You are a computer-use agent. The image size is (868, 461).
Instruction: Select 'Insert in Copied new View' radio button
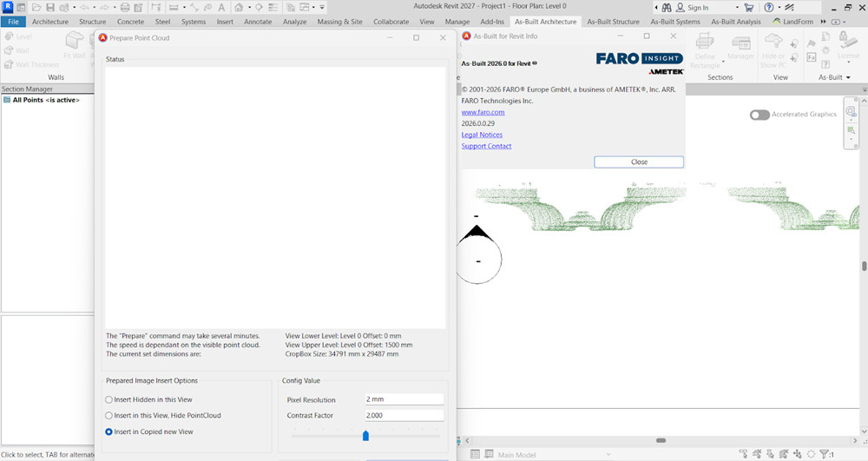(x=109, y=431)
